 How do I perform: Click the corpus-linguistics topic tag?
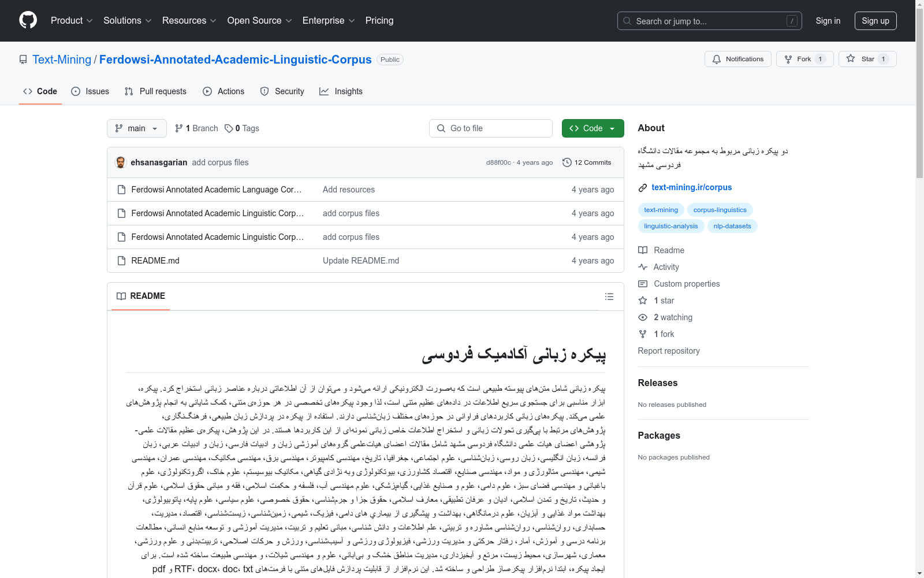point(720,210)
